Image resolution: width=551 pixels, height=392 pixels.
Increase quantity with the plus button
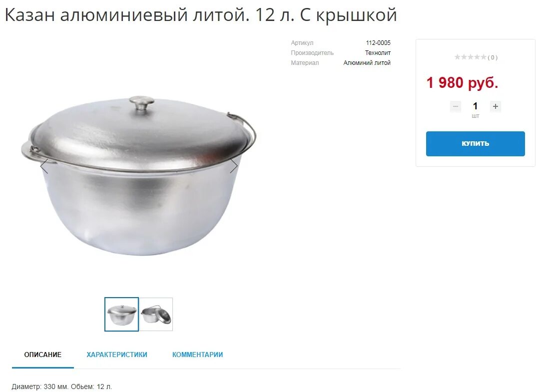tap(496, 106)
